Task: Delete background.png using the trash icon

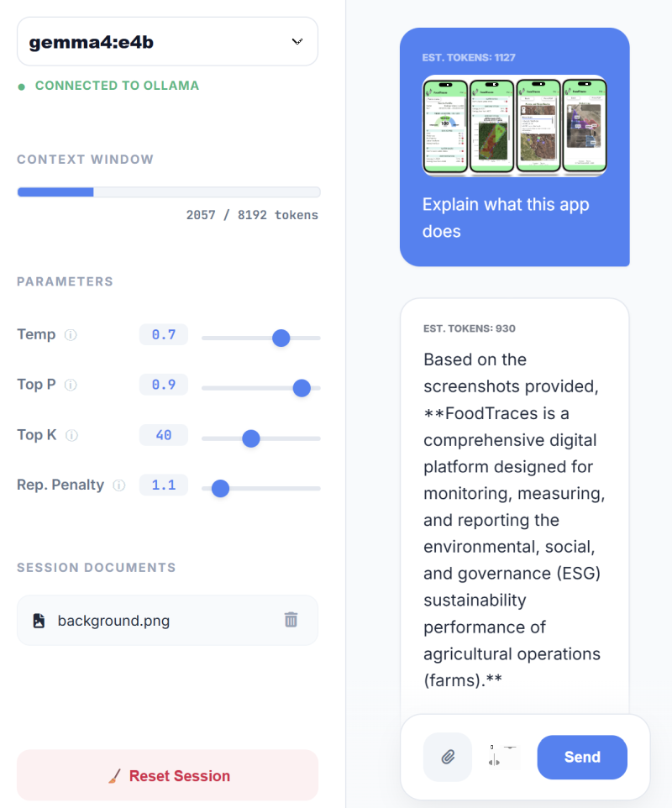Action: point(291,620)
